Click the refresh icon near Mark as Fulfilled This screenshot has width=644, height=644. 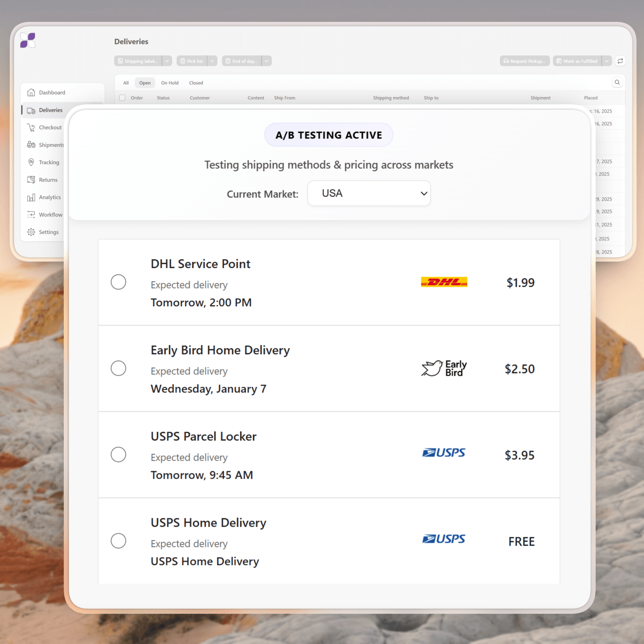pos(620,61)
